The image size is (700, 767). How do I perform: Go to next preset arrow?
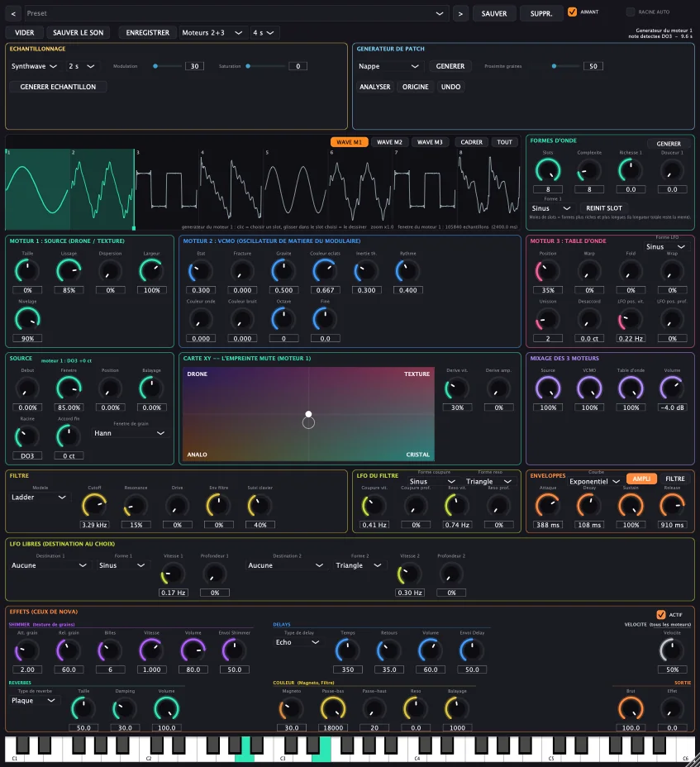click(x=460, y=14)
